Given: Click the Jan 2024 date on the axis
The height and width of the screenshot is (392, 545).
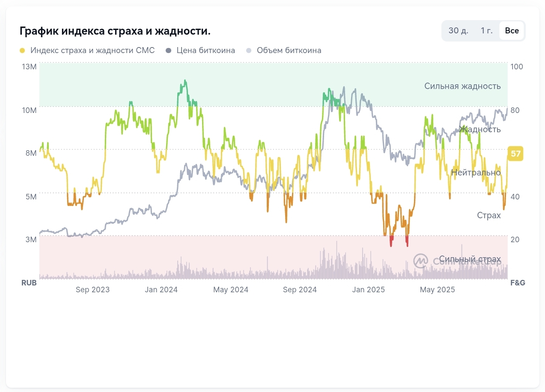Looking at the screenshot, I should [x=161, y=290].
